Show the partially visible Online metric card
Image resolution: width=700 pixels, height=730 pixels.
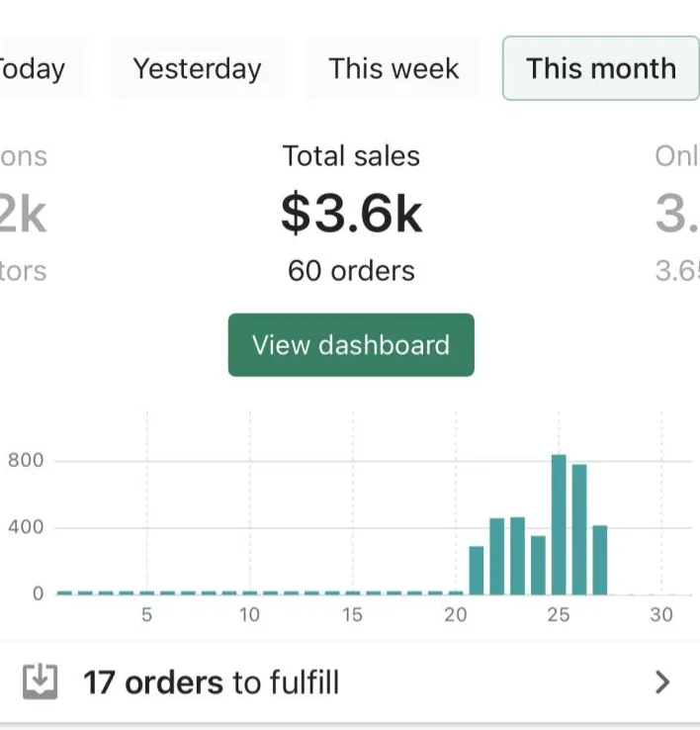click(677, 214)
